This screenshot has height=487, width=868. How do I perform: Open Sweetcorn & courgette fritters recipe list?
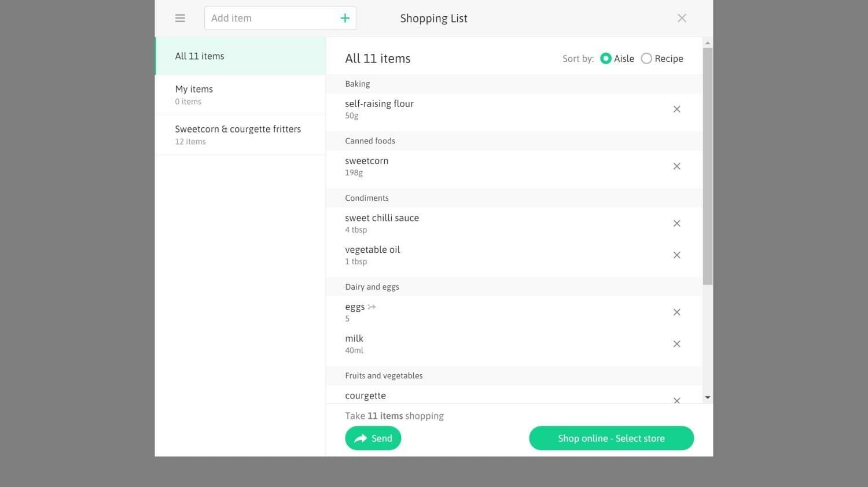240,135
